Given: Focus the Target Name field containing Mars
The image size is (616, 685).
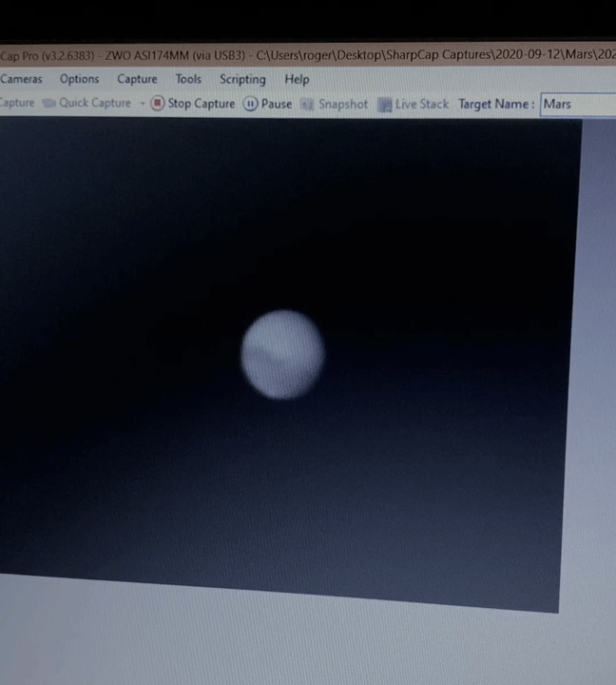Looking at the screenshot, I should [x=578, y=105].
